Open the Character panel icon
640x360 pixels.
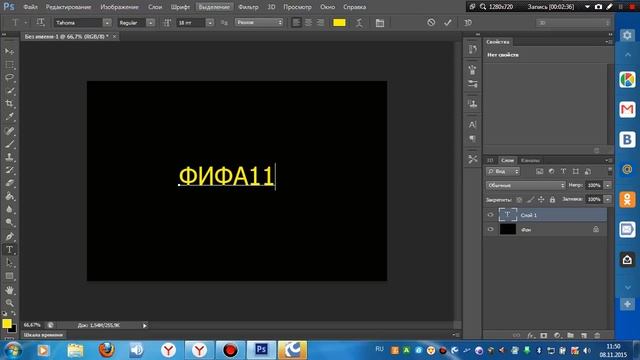click(x=473, y=124)
